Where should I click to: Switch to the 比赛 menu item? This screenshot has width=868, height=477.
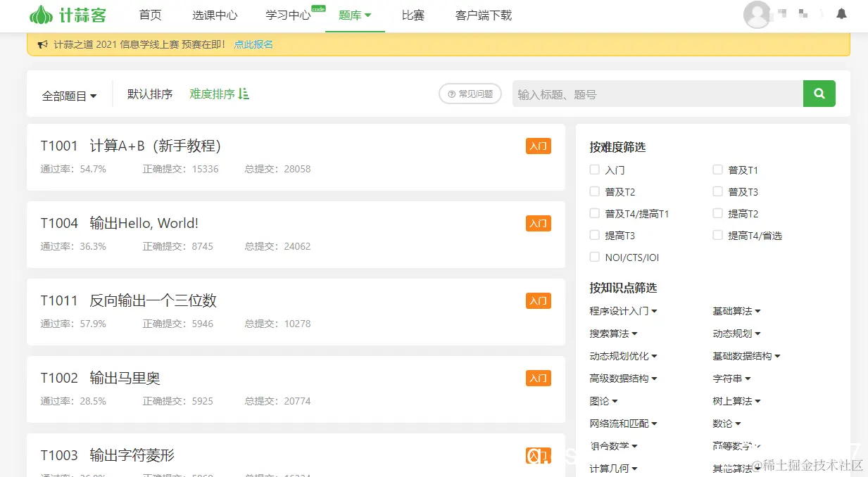413,15
